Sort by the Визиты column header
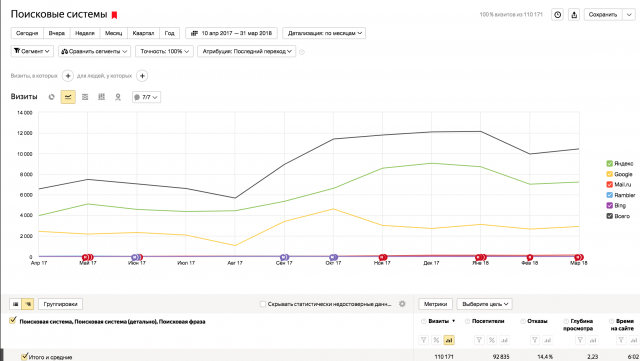The image size is (640, 361). [438, 321]
